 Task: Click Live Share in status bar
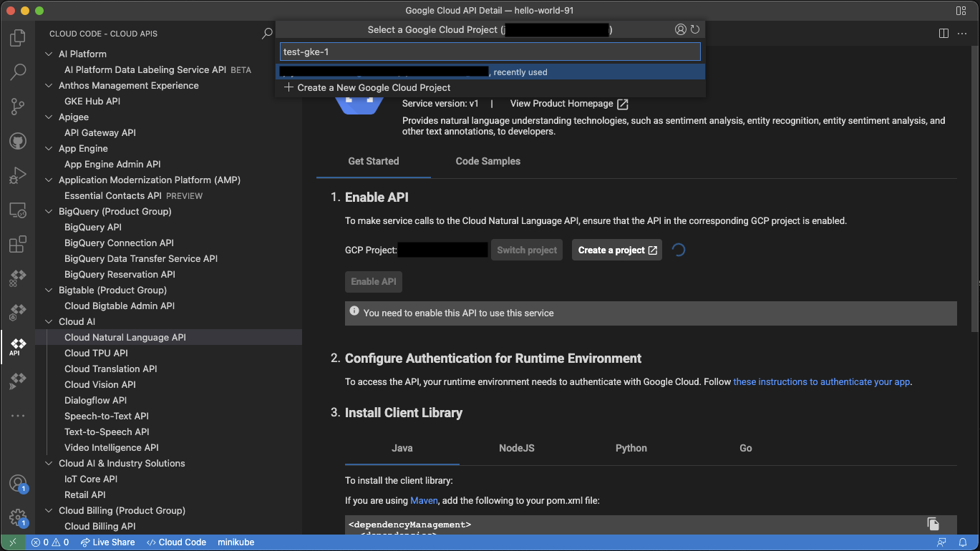click(107, 542)
